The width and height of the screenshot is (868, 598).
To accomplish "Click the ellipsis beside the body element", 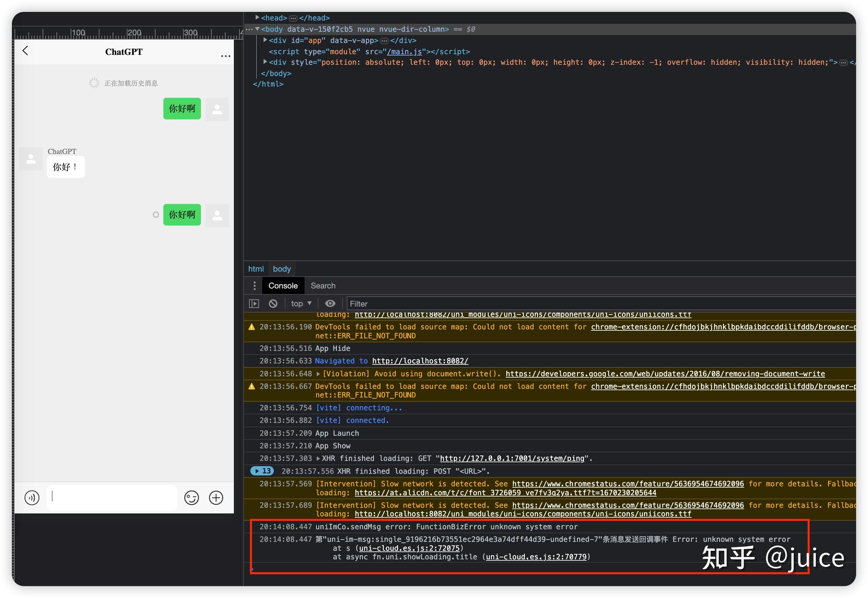I will [x=249, y=29].
